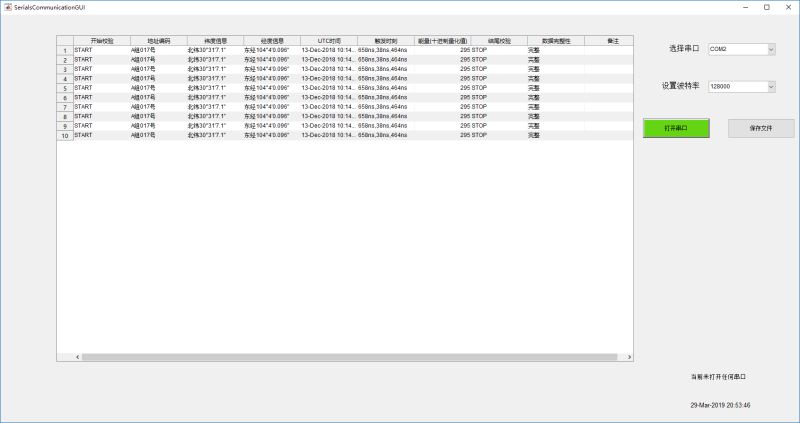Click the 设置波特率 label

click(681, 86)
